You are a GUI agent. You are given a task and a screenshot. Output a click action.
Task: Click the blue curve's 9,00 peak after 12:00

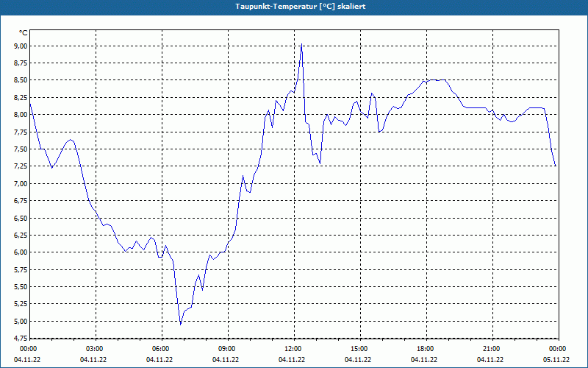(x=301, y=44)
